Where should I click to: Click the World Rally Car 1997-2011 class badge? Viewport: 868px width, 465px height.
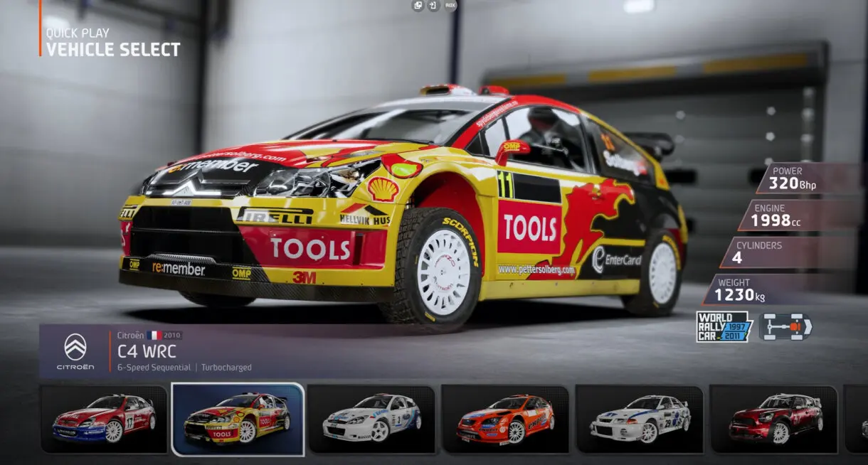point(724,327)
